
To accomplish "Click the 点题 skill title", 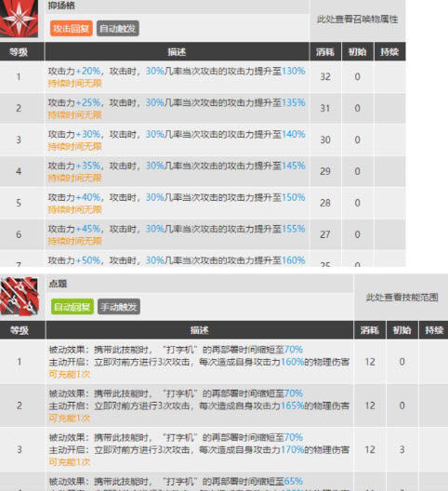I will (x=58, y=284).
